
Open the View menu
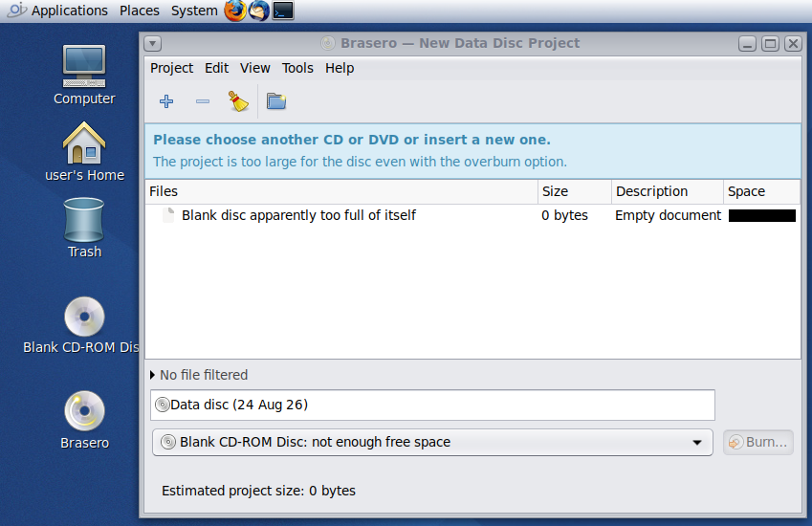pyautogui.click(x=254, y=68)
